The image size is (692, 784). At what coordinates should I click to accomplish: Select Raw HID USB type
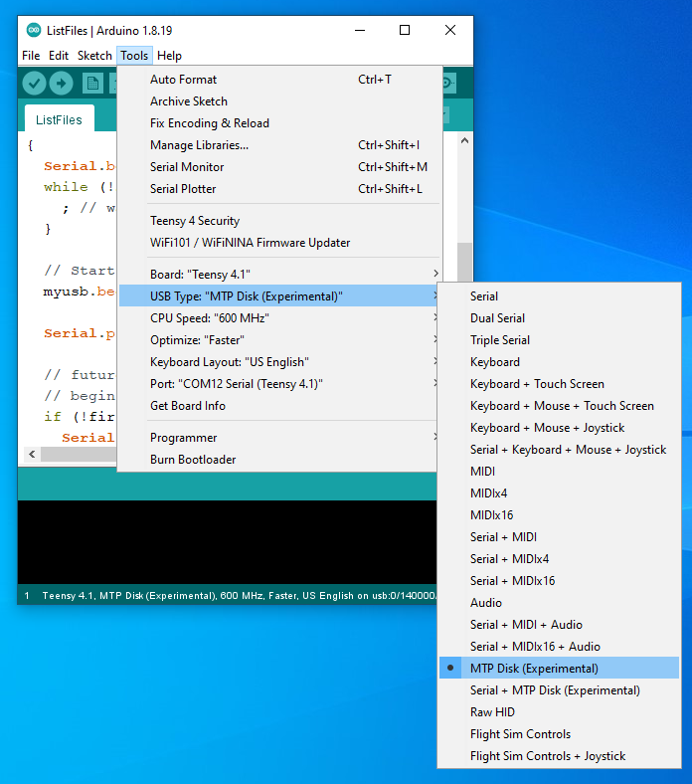pos(559,712)
